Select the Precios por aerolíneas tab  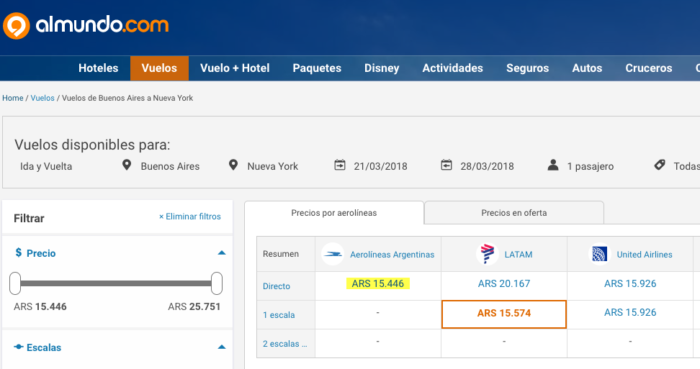[x=334, y=213]
